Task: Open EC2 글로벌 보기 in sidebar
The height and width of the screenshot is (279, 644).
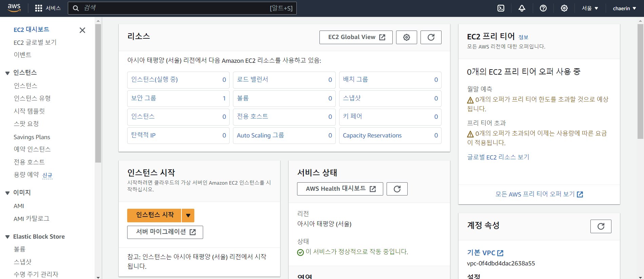Action: (35, 42)
